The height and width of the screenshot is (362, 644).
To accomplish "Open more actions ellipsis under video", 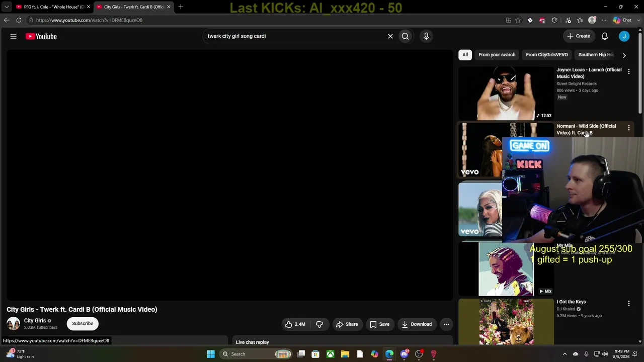I will tap(446, 324).
